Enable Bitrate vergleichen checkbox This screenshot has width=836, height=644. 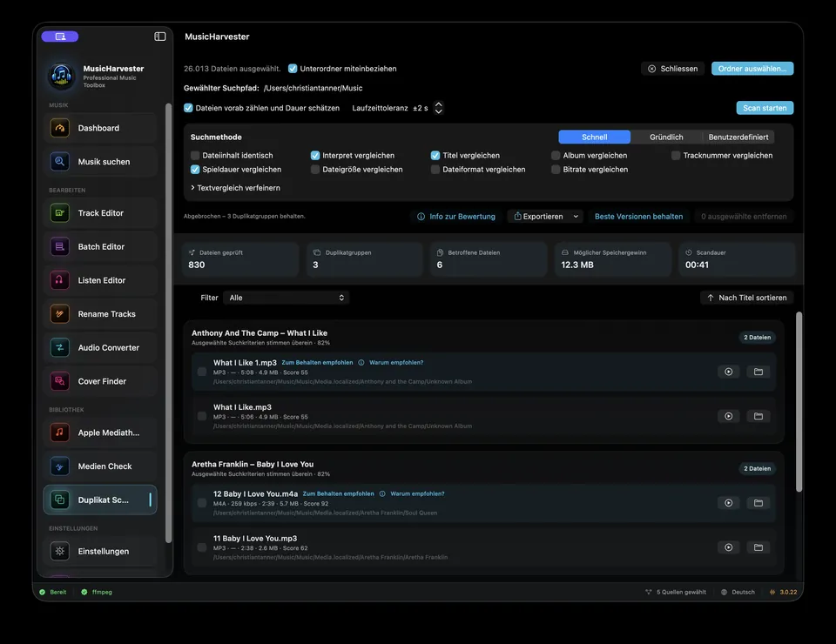click(556, 170)
